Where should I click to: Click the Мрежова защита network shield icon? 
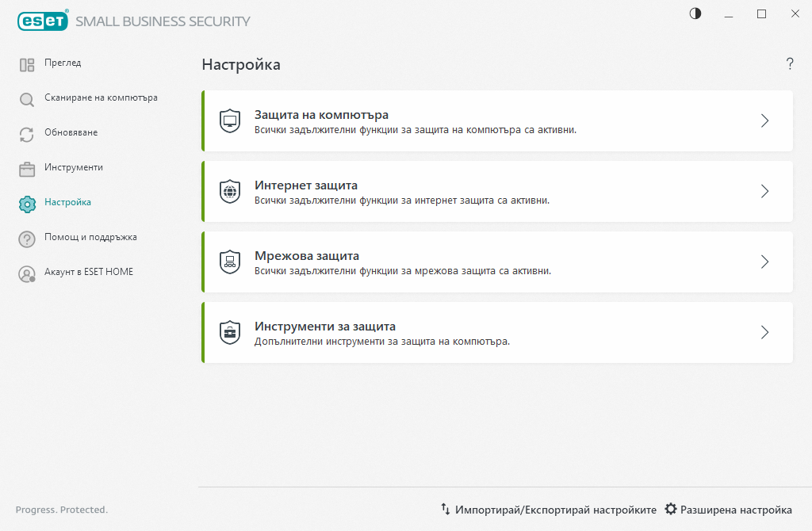click(230, 262)
